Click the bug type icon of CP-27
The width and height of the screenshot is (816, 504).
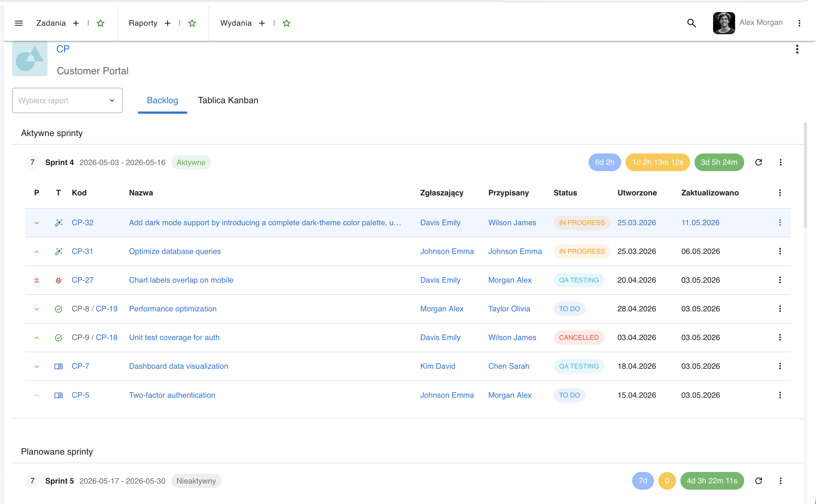tap(58, 280)
